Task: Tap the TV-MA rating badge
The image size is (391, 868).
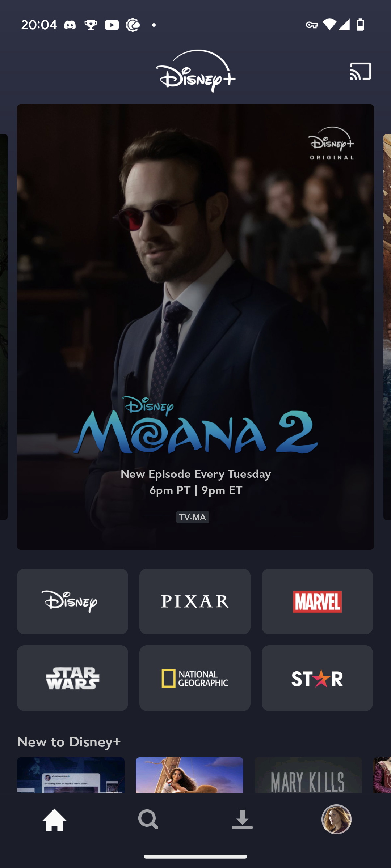Action: point(192,517)
